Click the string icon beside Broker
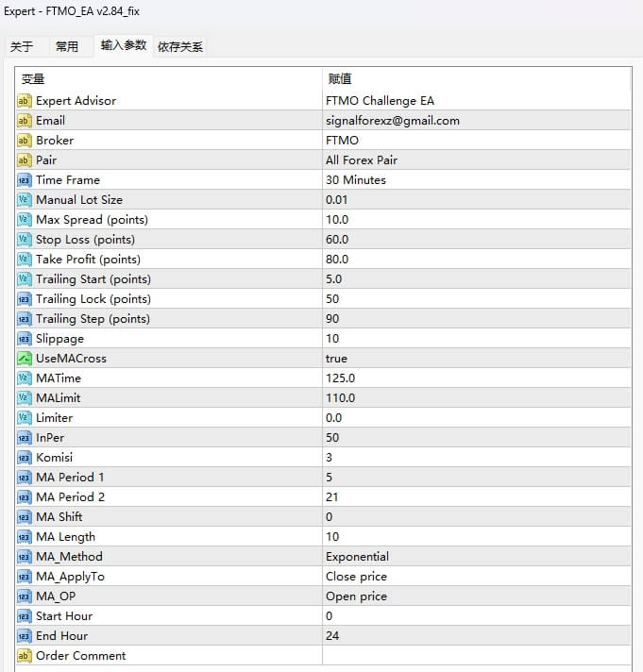 (x=24, y=140)
